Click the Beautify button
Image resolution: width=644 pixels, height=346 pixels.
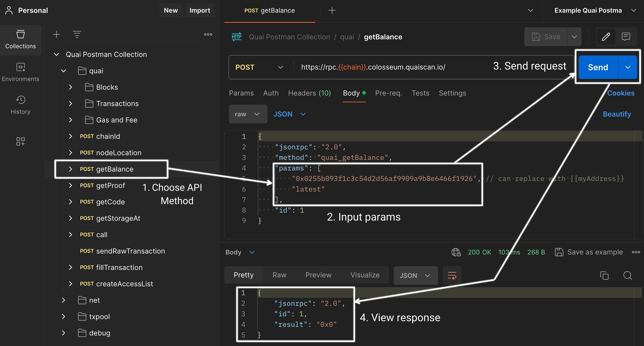tap(618, 114)
